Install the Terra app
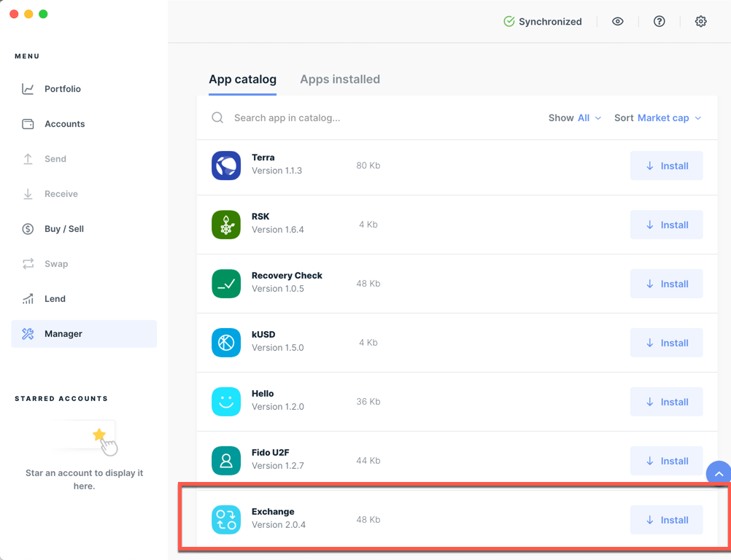 tap(667, 166)
